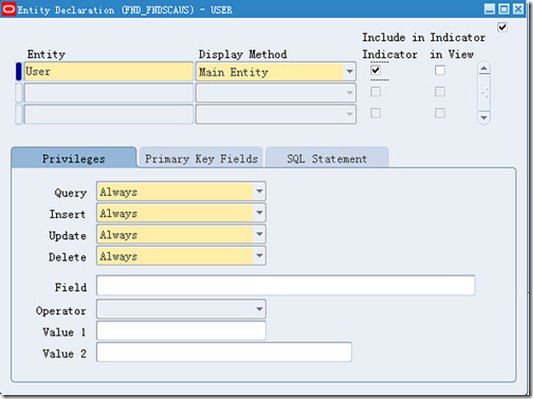Toggle Include in Indicator in the third entity row

coord(376,113)
